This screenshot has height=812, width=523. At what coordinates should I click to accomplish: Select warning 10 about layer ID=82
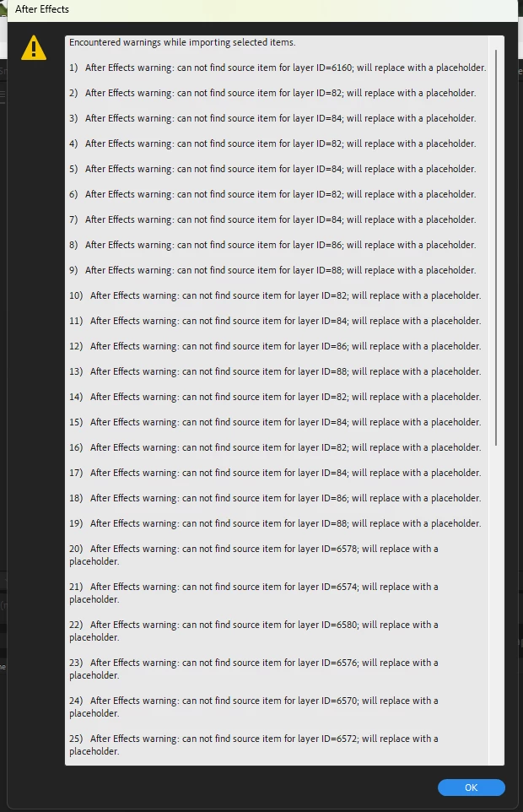(x=275, y=296)
